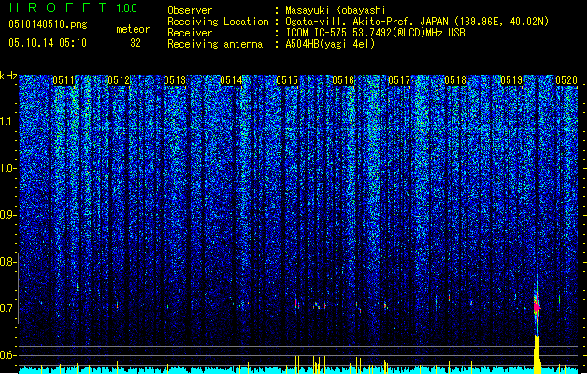This screenshot has width=588, height=374.
Task: Click the Receiver field label
Action: coord(190,33)
